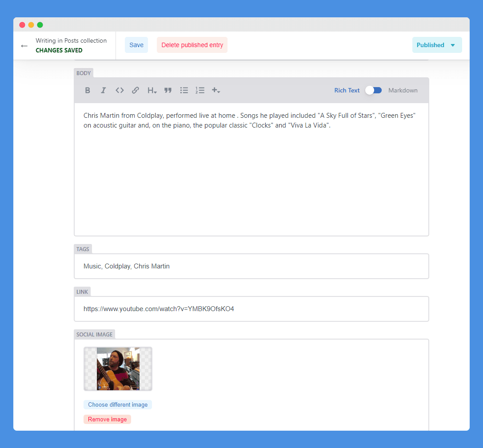The width and height of the screenshot is (483, 448).
Task: Insert a code block
Action: pos(119,90)
